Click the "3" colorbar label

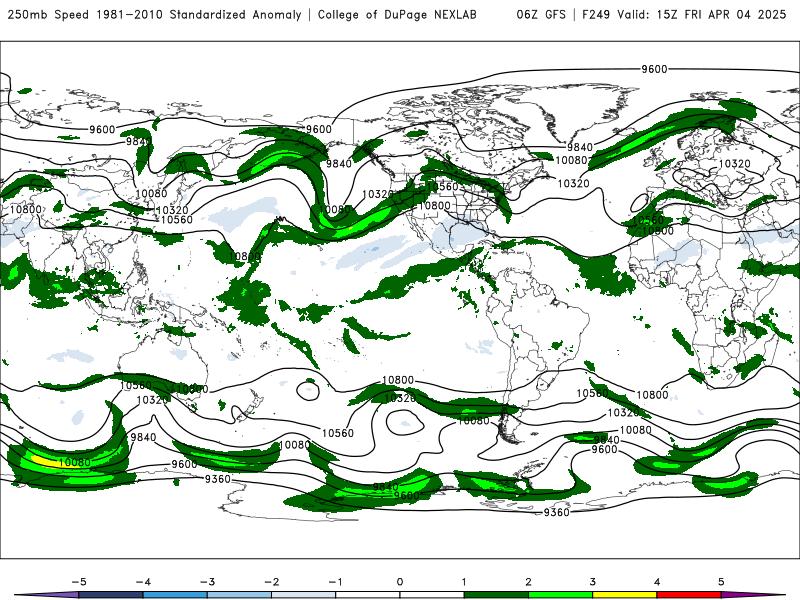[593, 582]
